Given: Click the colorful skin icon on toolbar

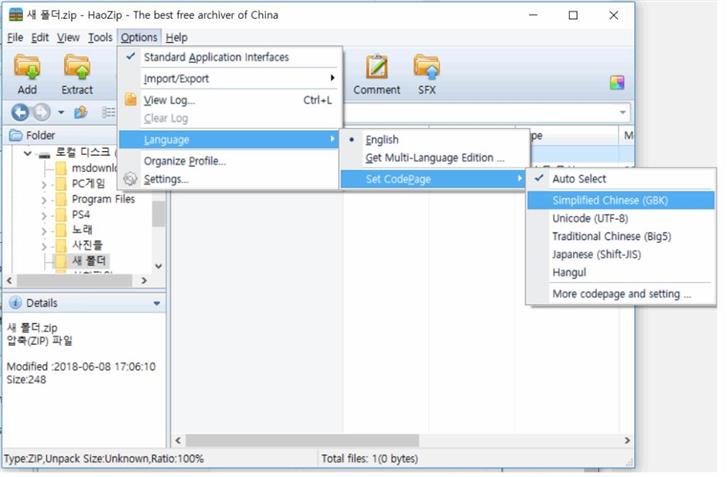Looking at the screenshot, I should click(x=617, y=83).
